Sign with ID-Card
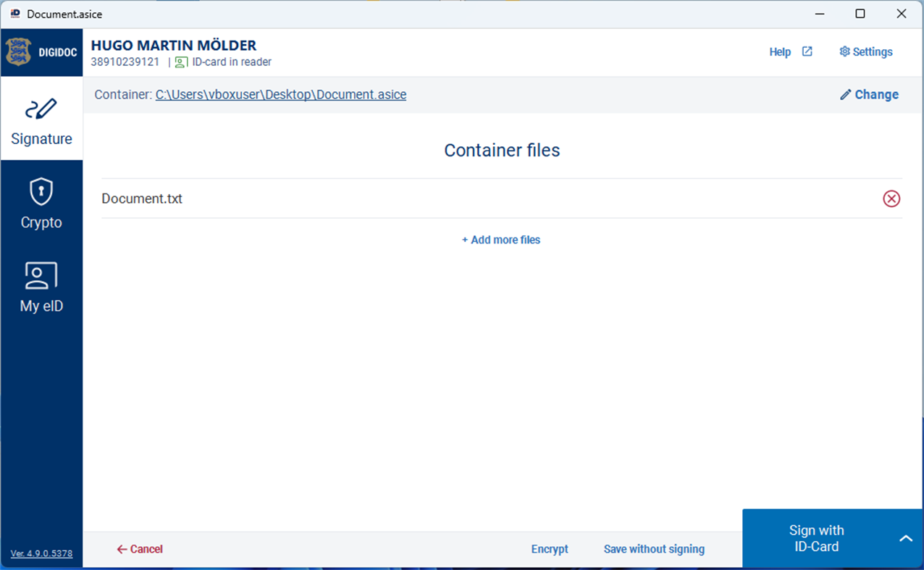924x570 pixels. [x=817, y=538]
